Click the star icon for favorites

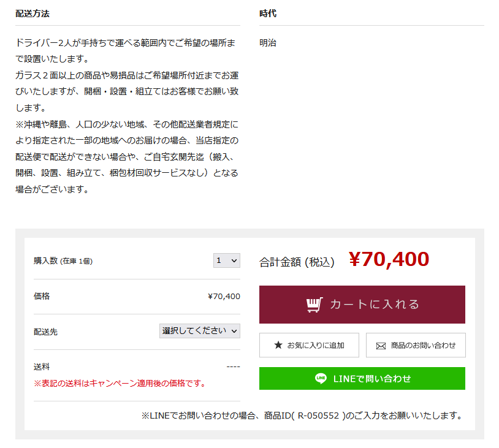(x=278, y=345)
